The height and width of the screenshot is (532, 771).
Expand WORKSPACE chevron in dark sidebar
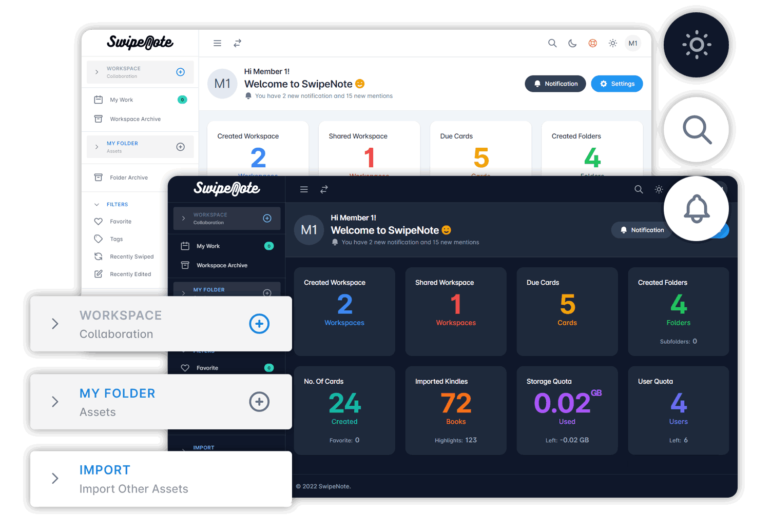(183, 219)
